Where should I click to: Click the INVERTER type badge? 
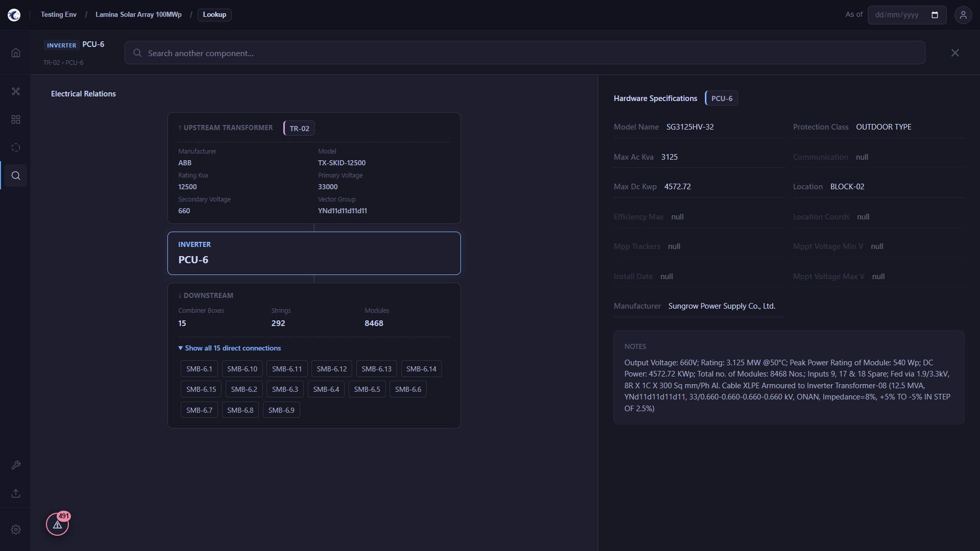coord(61,45)
